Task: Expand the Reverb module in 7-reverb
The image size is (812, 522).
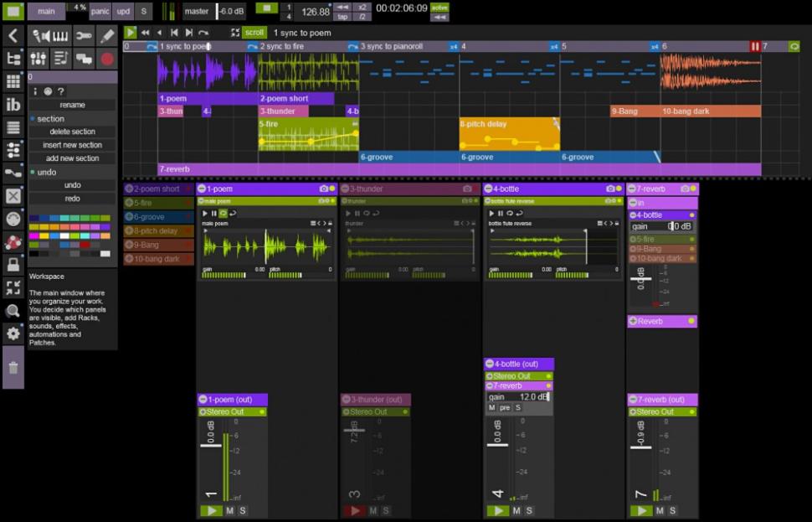Action: tap(633, 321)
